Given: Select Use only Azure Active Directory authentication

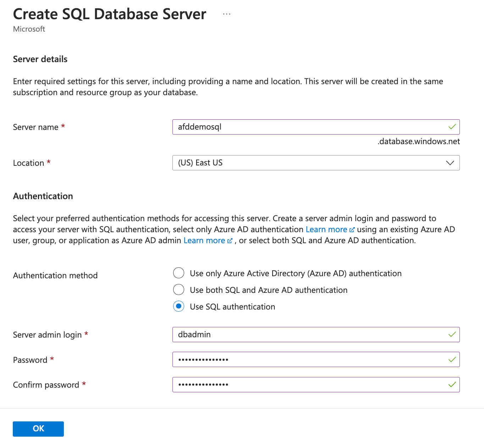Looking at the screenshot, I should [x=178, y=273].
